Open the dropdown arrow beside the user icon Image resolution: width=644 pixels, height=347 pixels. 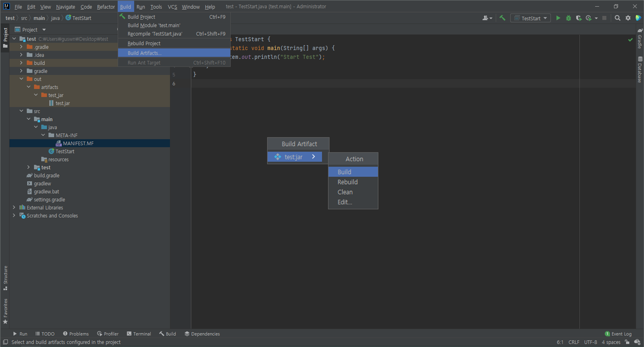coord(491,18)
